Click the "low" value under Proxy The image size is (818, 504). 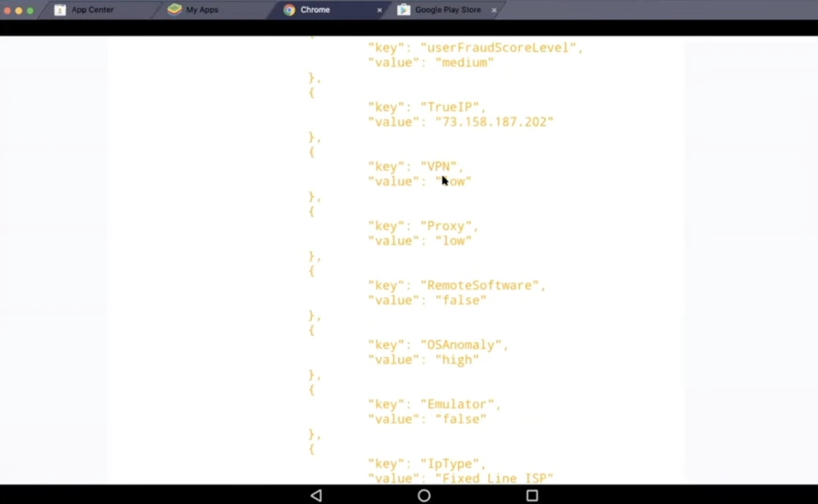(454, 241)
